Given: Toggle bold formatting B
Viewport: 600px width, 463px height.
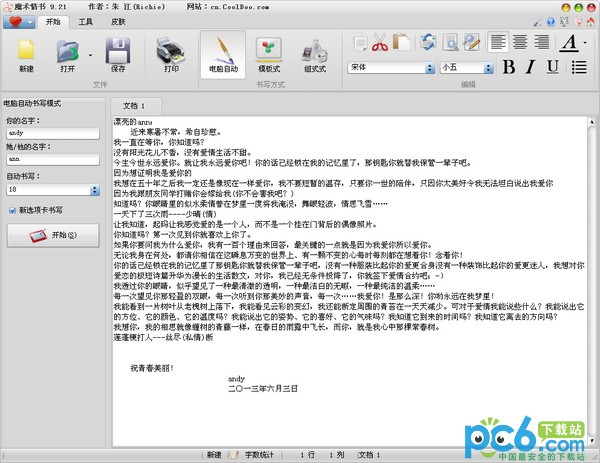Looking at the screenshot, I should tap(509, 67).
